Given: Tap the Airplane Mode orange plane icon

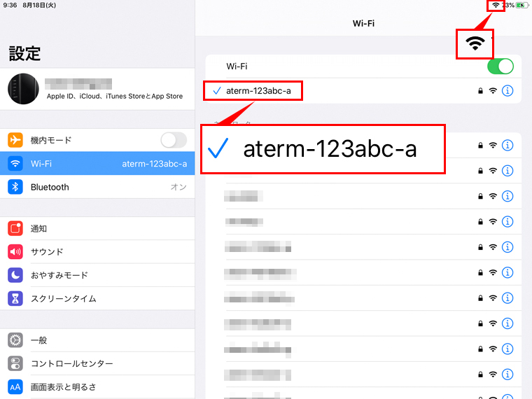Looking at the screenshot, I should coord(15,140).
